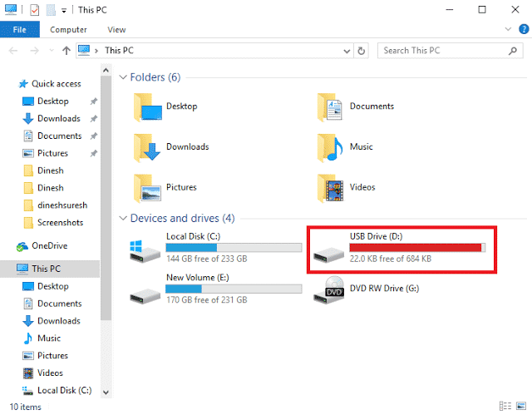This screenshot has height=415, width=532.
Task: Select the DVD RW Drive (G:) icon
Action: point(329,290)
